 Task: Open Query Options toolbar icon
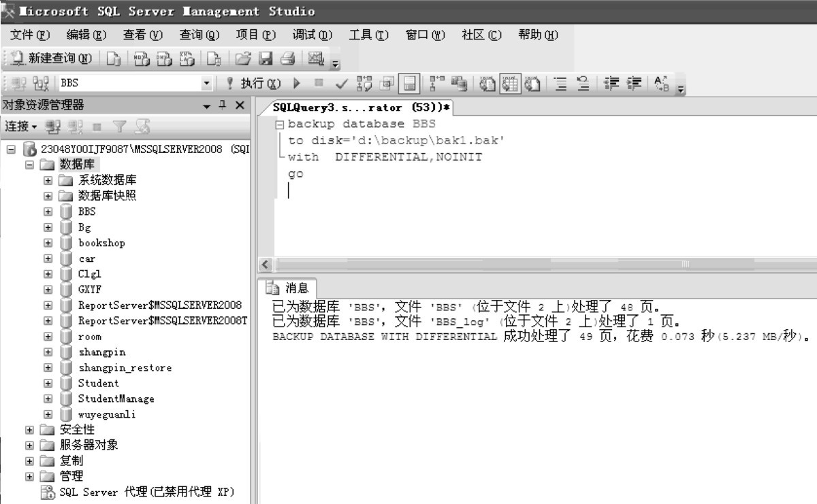click(x=387, y=84)
